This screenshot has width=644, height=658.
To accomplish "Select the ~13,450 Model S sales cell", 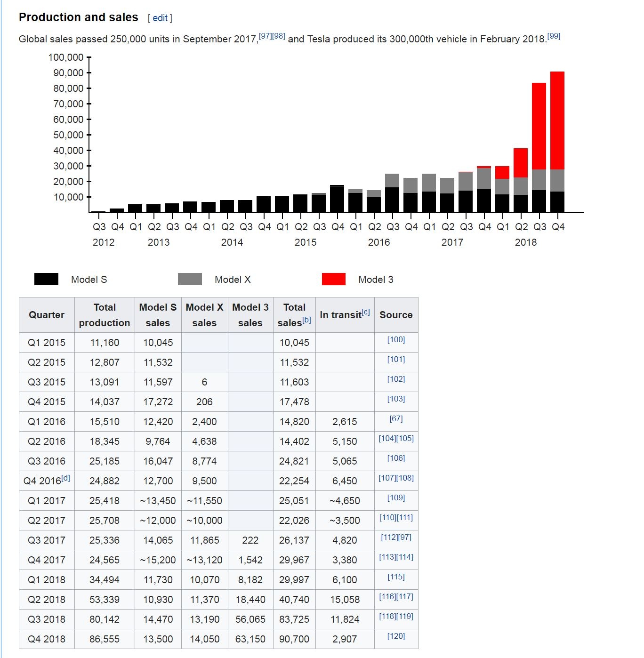I will click(x=158, y=501).
